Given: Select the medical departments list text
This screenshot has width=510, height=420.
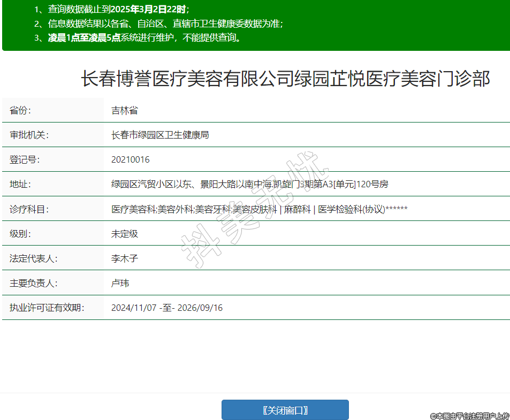Looking at the screenshot, I should pyautogui.click(x=259, y=209).
